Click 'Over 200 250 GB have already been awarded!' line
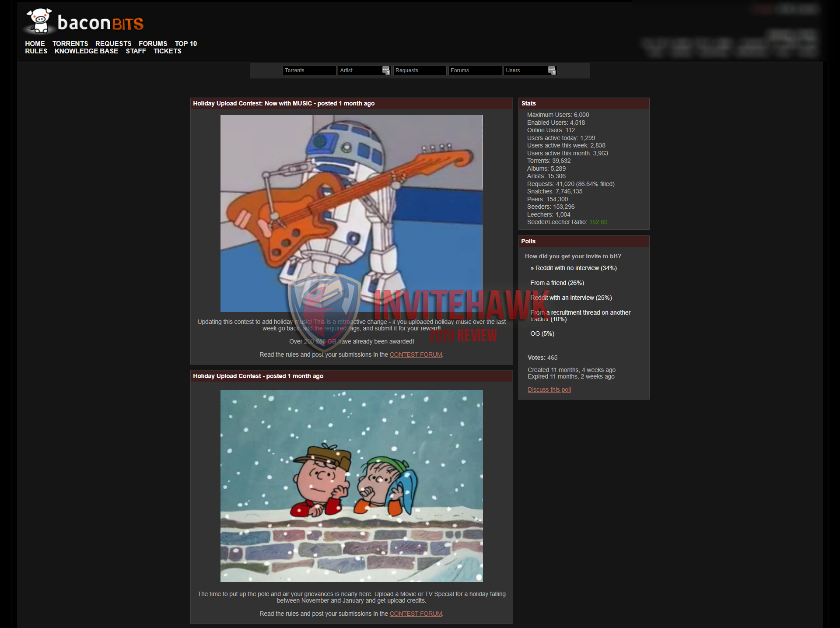Image resolution: width=840 pixels, height=628 pixels. 351,342
